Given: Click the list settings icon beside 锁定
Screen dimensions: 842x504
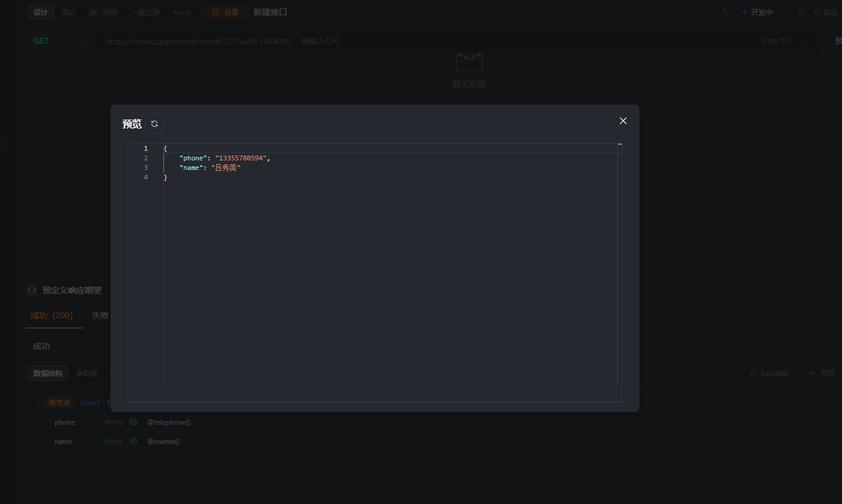Looking at the screenshot, I should 801,12.
